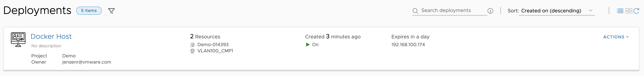The width and height of the screenshot is (644, 76).
Task: Click the VLAN100_CMP1 network icon
Action: [x=192, y=51]
